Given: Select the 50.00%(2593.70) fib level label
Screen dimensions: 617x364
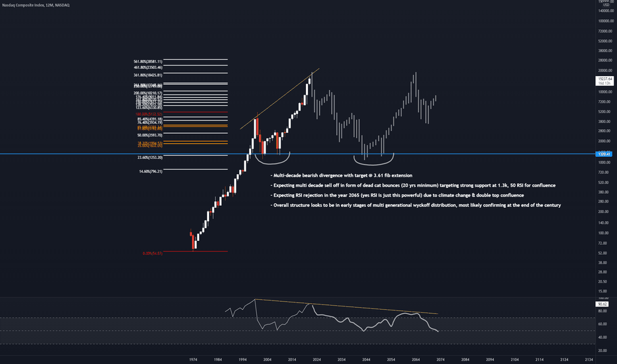Looking at the screenshot, I should pyautogui.click(x=150, y=136).
